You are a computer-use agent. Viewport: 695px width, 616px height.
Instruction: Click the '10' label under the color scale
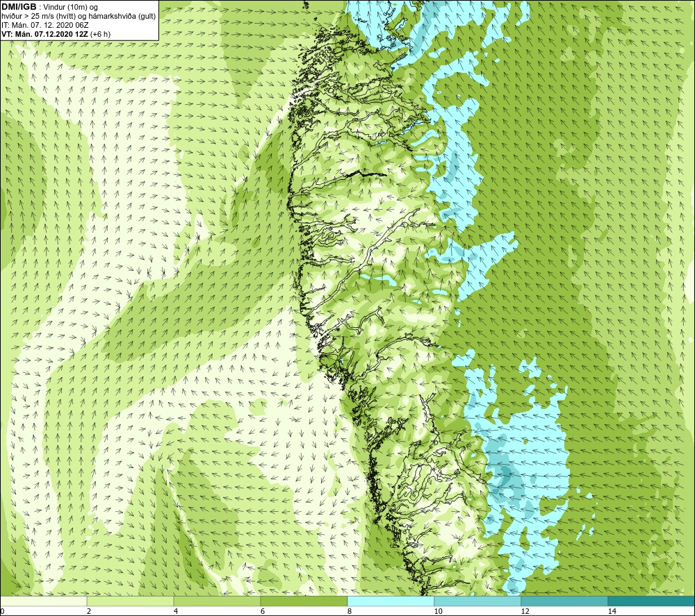[x=438, y=611]
